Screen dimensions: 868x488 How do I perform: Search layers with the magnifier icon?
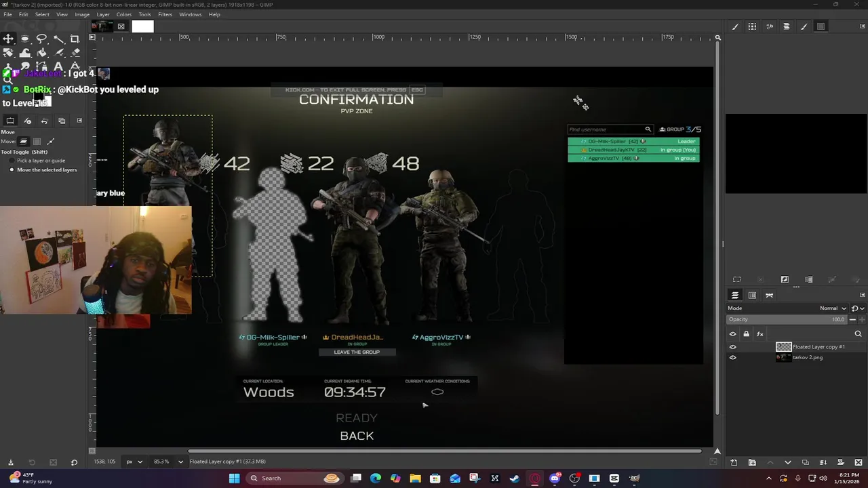coord(858,334)
